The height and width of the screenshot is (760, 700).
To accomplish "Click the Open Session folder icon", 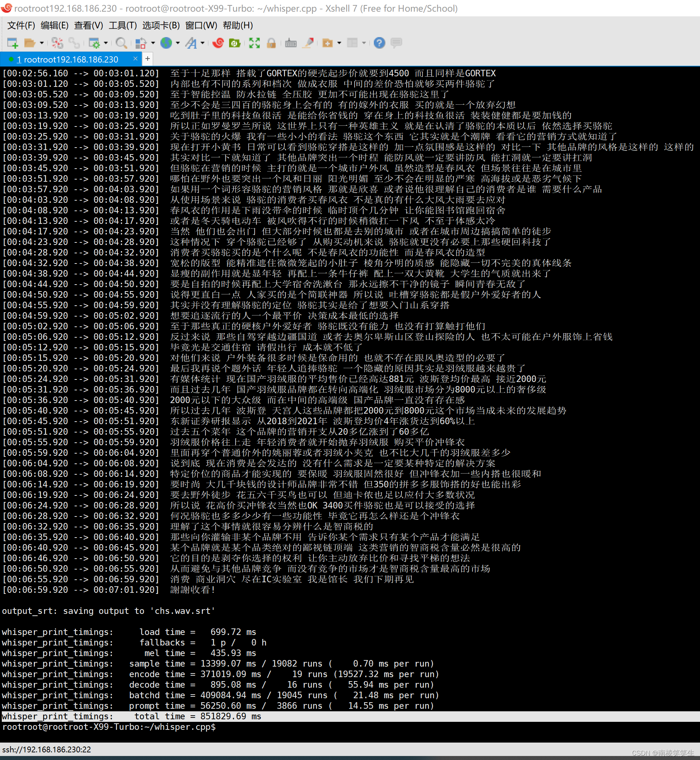I will point(29,43).
